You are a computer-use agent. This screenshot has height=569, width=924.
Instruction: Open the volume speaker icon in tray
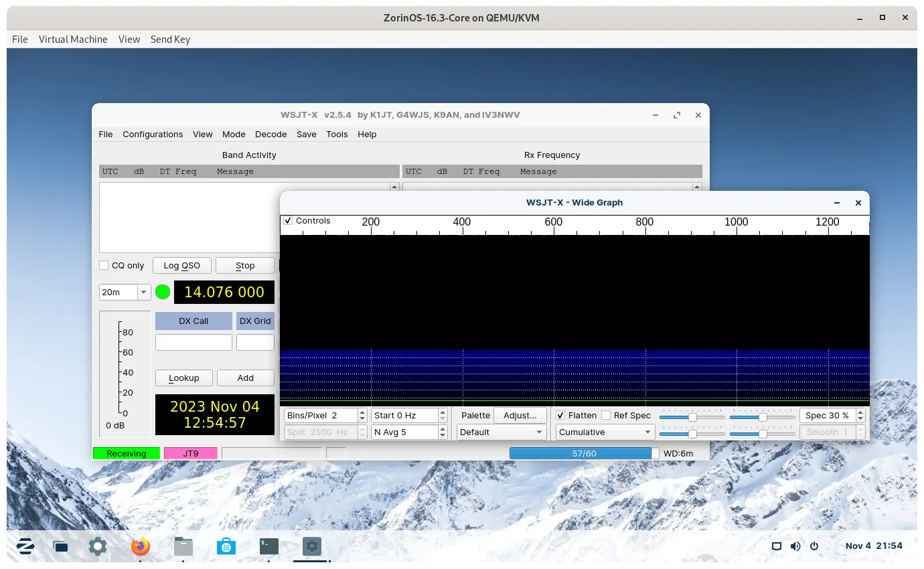click(x=795, y=546)
